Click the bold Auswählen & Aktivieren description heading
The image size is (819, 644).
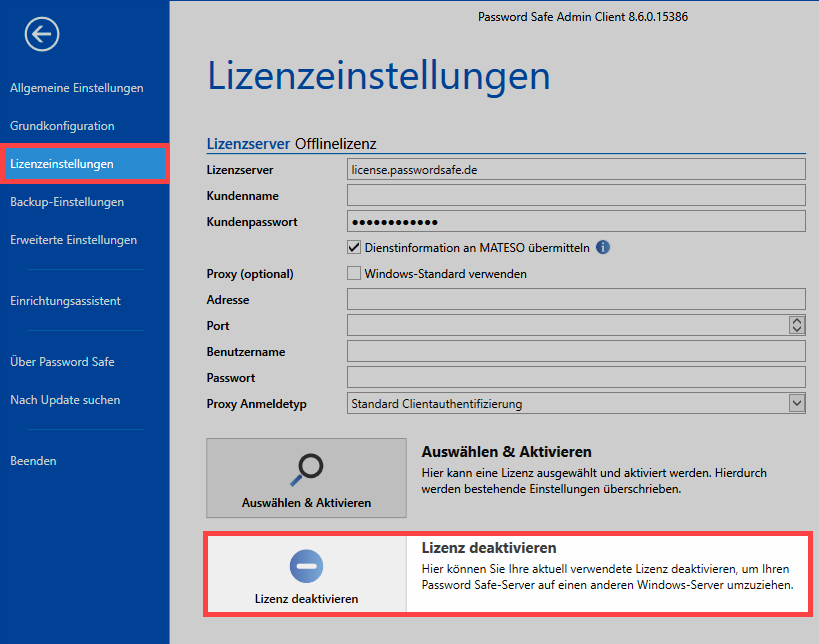[507, 452]
